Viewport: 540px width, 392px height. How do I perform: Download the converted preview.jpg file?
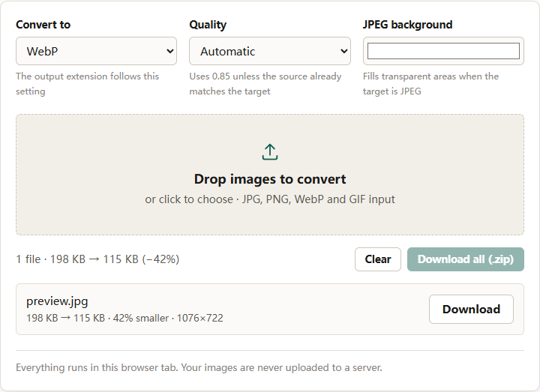click(x=471, y=309)
